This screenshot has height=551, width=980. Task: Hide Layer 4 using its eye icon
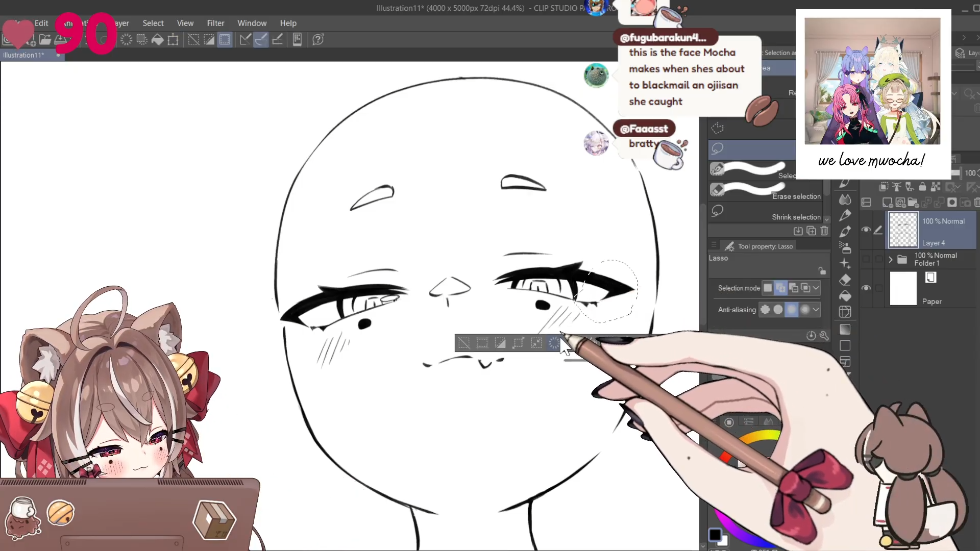tap(866, 230)
